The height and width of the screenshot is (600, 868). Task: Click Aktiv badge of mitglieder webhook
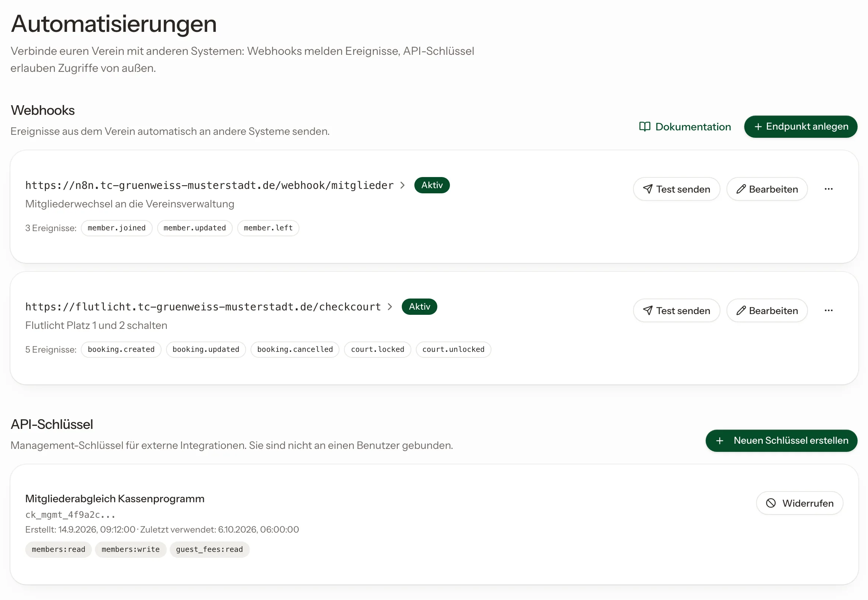(x=432, y=185)
